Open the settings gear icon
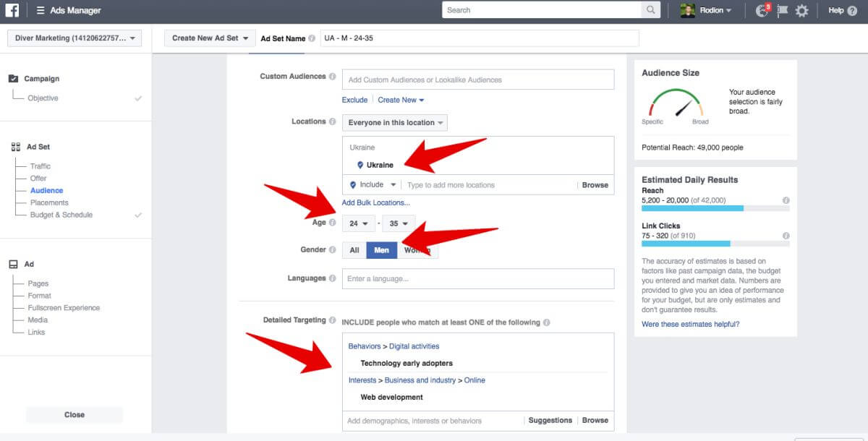Screen dimensions: 868x441 coord(801,11)
